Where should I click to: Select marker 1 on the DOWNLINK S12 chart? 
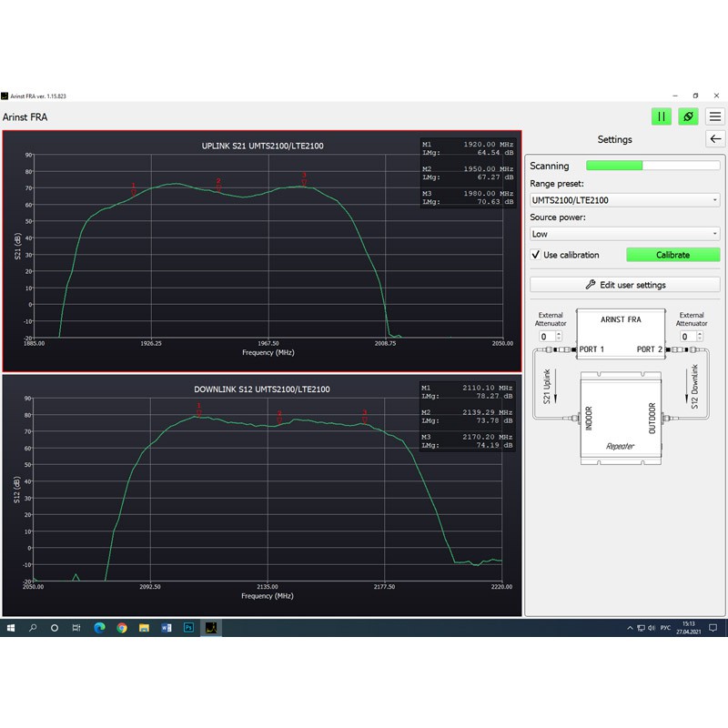coord(199,409)
